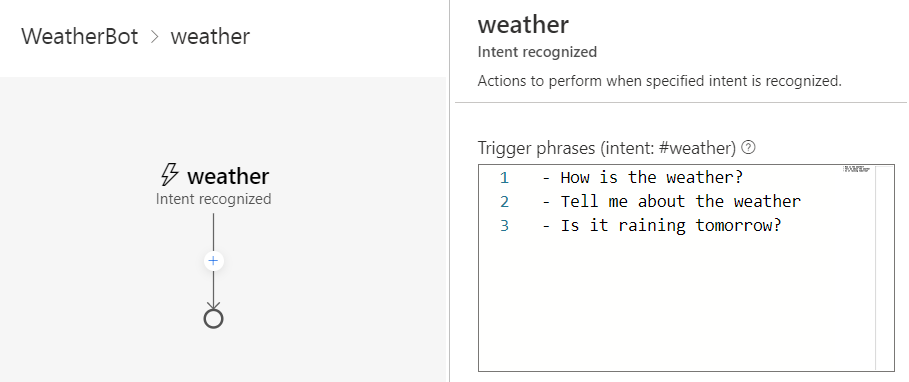The width and height of the screenshot is (909, 382).
Task: Click 'Intent recognized' under the canvas node
Action: coord(213,199)
